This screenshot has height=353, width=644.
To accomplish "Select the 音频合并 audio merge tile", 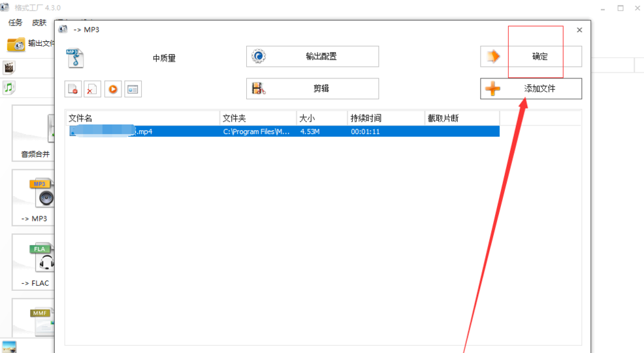I will [x=33, y=133].
